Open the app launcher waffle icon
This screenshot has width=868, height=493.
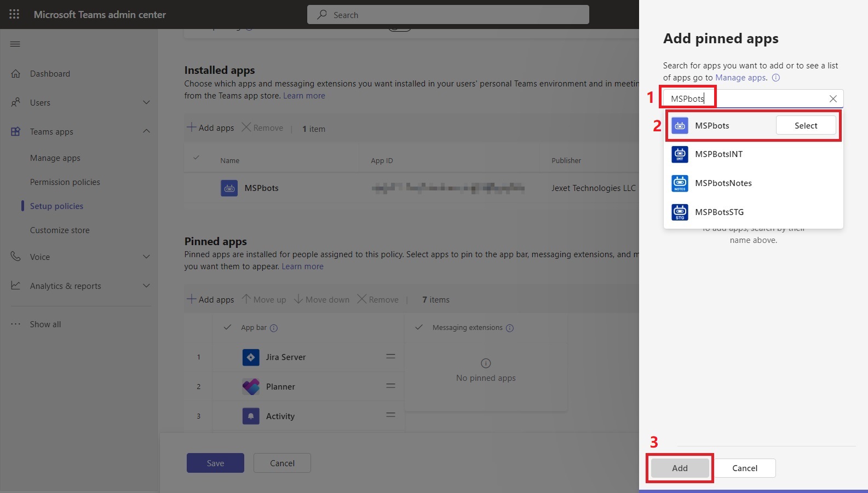tap(14, 14)
